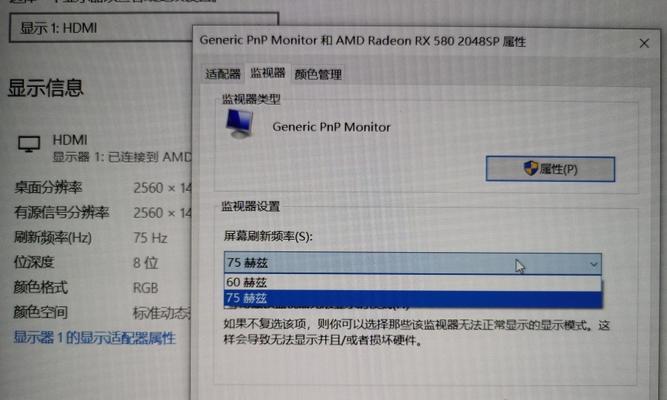Choose 75 赫兹 highlighted list option
This screenshot has width=667, height=400.
point(413,298)
